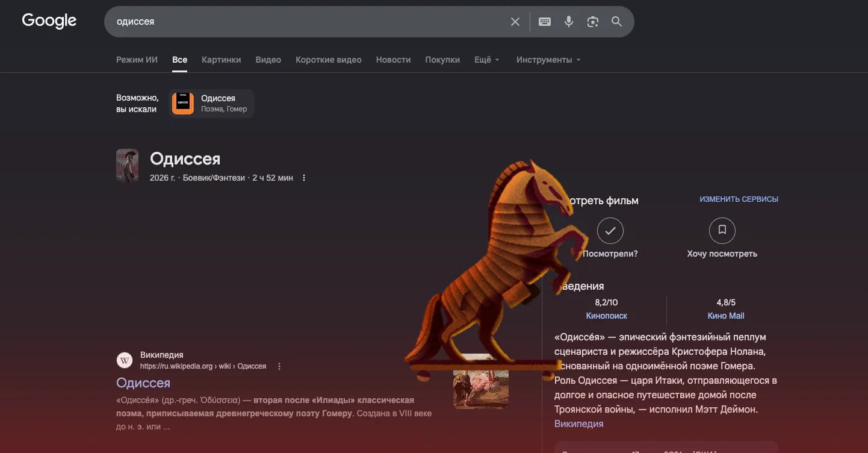Click the Хочу посмотреть label
Screen dimensions: 868x453
click(x=722, y=254)
